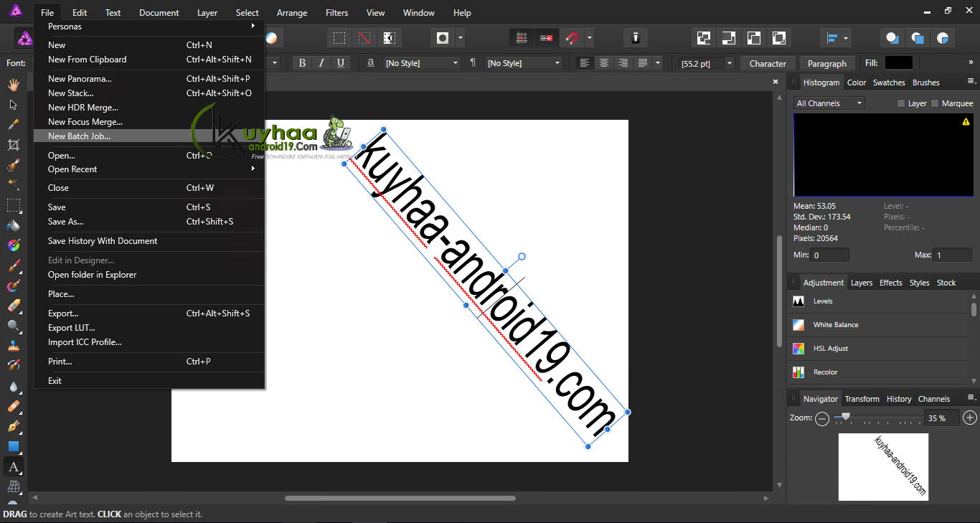Select Save History With Document
Viewport: 980px width, 523px height.
coord(149,241)
